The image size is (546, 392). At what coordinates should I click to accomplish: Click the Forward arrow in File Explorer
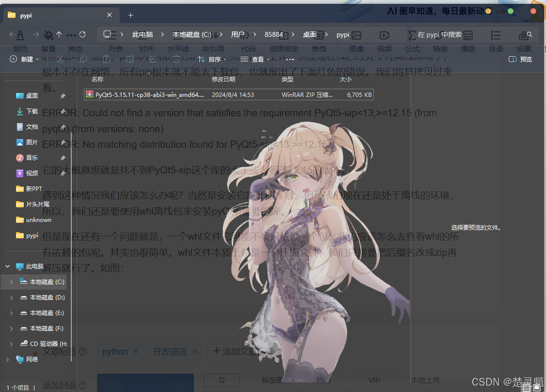[x=36, y=34]
